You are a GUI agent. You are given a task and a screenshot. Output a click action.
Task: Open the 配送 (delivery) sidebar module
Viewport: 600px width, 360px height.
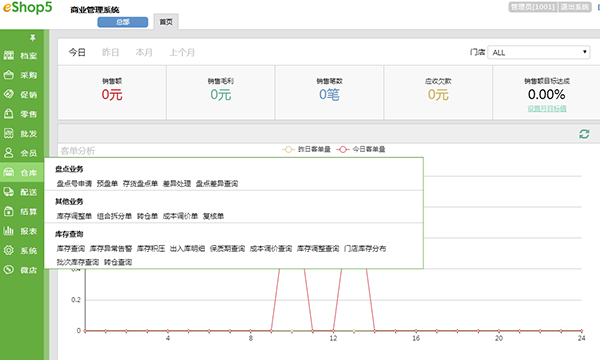21,192
